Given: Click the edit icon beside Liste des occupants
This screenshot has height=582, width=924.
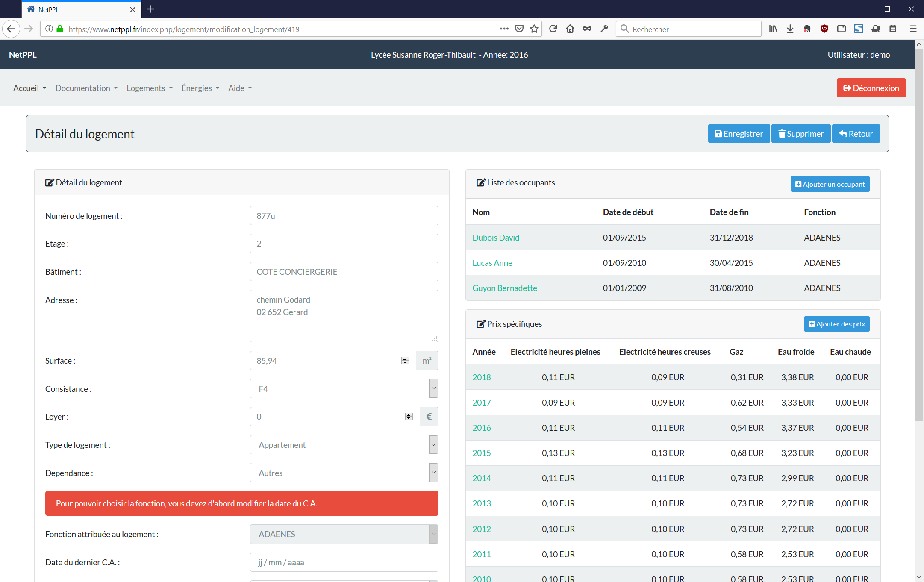Looking at the screenshot, I should click(x=481, y=182).
